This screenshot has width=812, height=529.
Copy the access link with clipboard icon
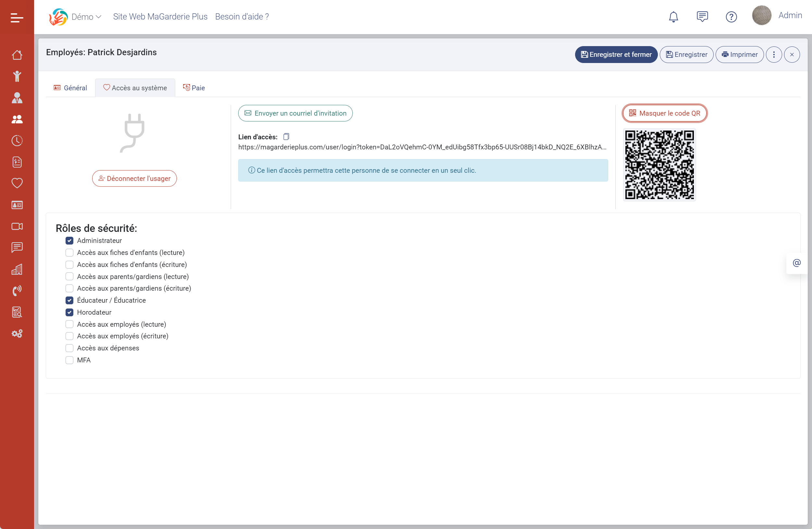pyautogui.click(x=286, y=137)
